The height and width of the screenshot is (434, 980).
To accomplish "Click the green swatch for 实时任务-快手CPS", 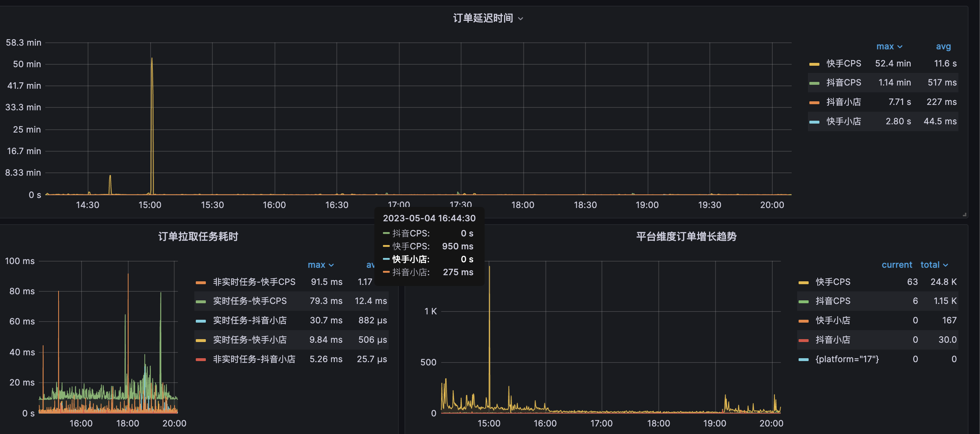I will point(200,301).
